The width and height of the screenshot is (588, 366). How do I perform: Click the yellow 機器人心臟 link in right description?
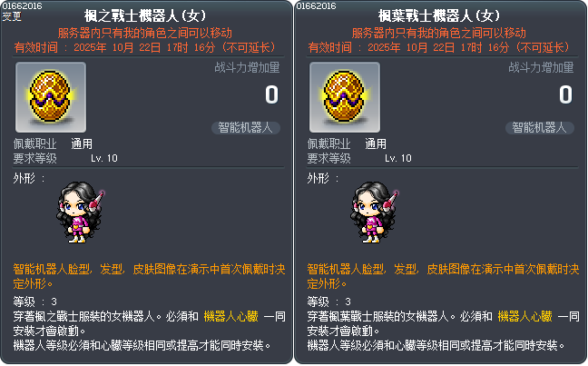coord(525,316)
